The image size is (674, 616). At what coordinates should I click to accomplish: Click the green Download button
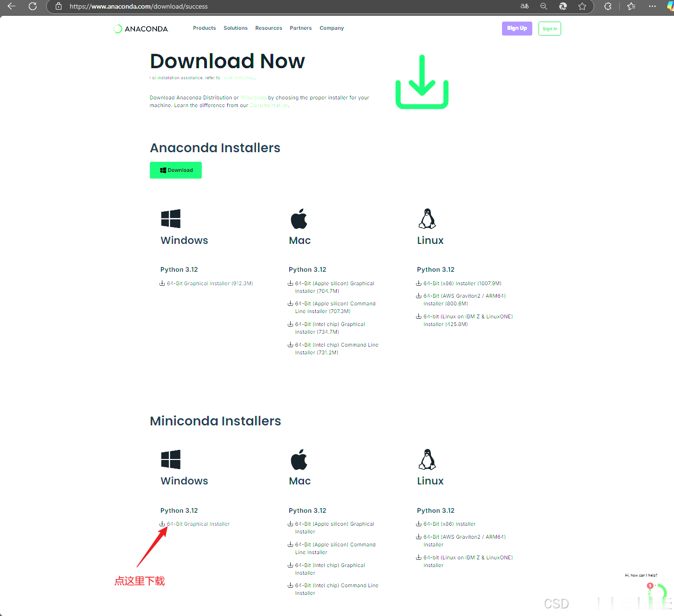pos(176,170)
